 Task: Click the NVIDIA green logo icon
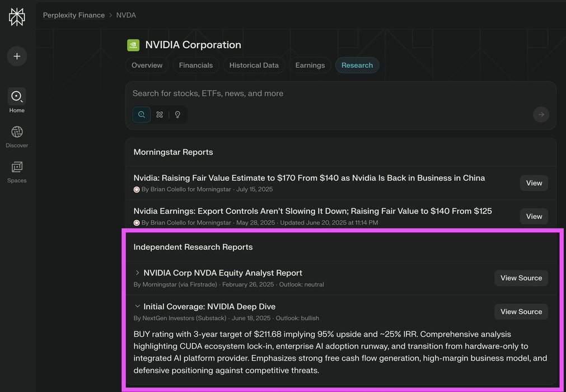[133, 45]
